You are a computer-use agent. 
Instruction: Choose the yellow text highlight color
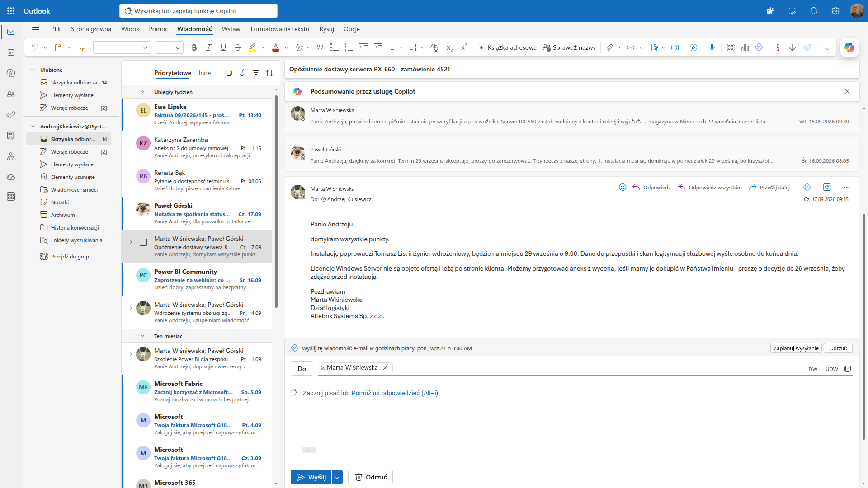[x=253, y=47]
